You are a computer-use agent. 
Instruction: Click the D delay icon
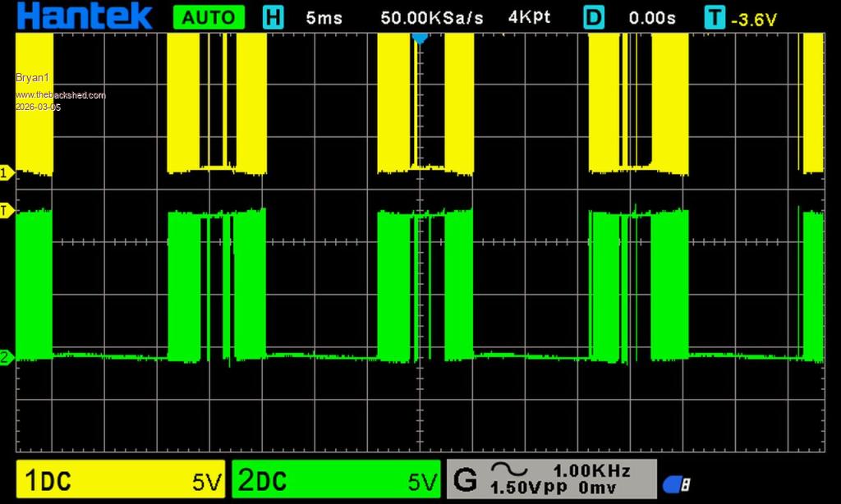click(595, 17)
